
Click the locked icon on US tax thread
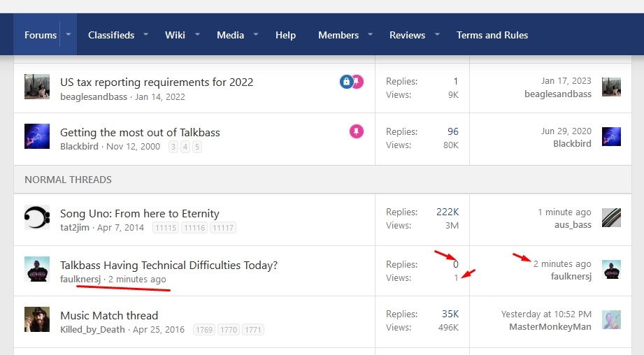coord(346,82)
